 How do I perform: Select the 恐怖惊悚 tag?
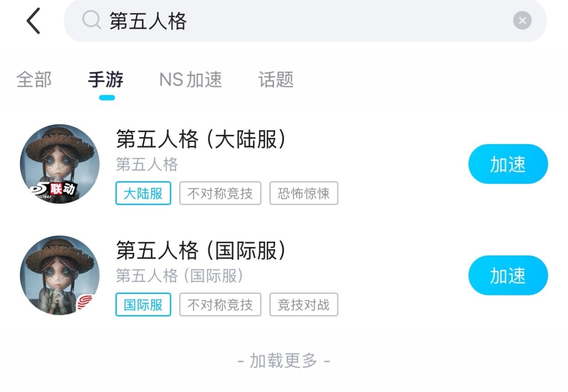(304, 193)
